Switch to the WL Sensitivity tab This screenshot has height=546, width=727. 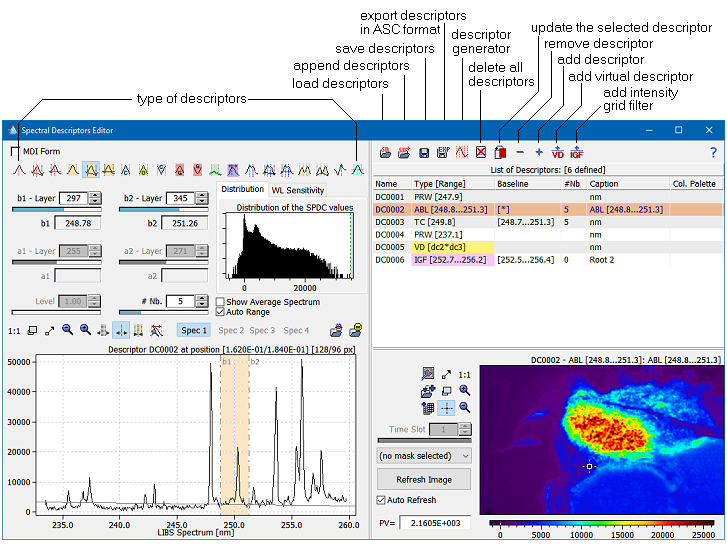click(x=298, y=190)
